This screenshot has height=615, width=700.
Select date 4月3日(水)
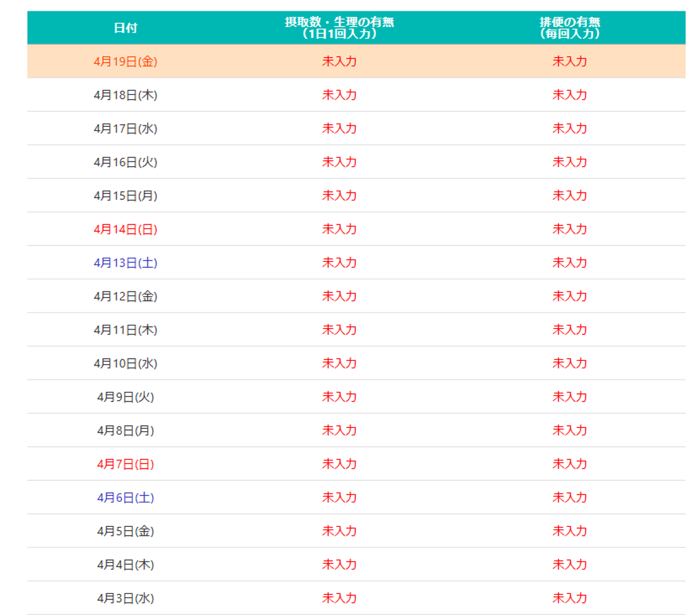[x=125, y=598]
